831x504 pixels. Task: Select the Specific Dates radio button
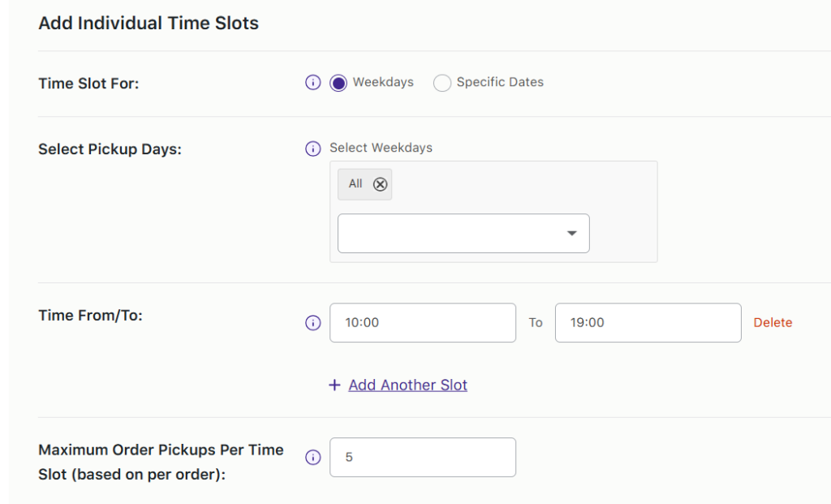point(442,83)
